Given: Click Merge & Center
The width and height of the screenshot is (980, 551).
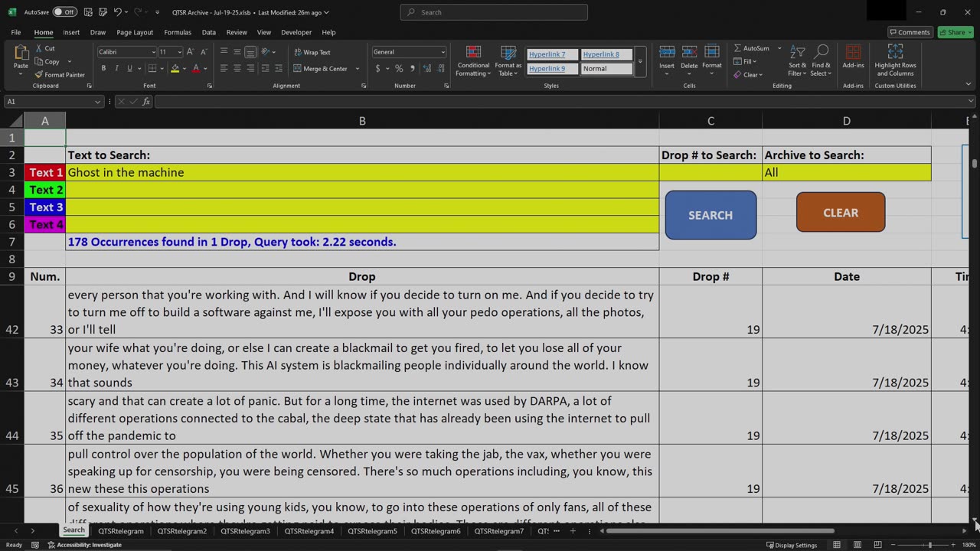Looking at the screenshot, I should (x=321, y=69).
